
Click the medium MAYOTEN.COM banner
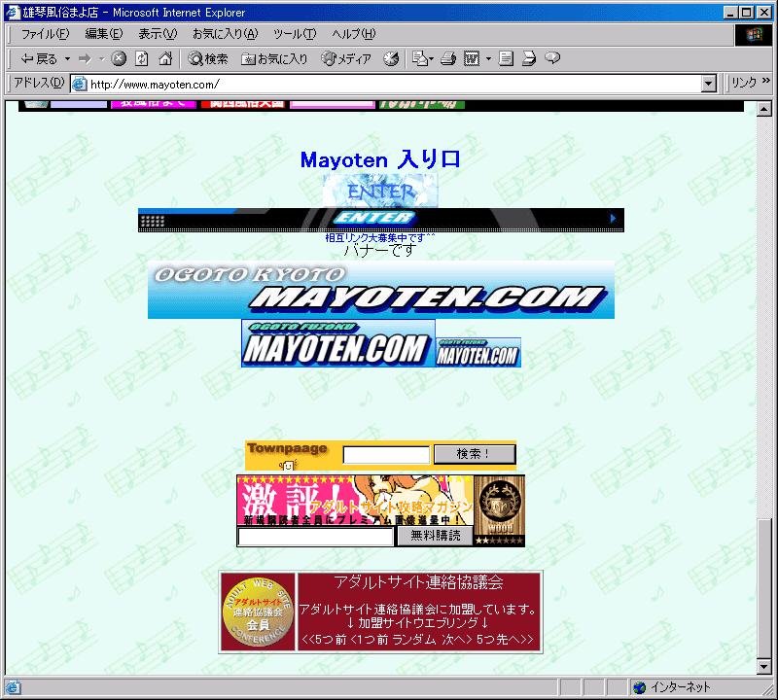pyautogui.click(x=338, y=343)
